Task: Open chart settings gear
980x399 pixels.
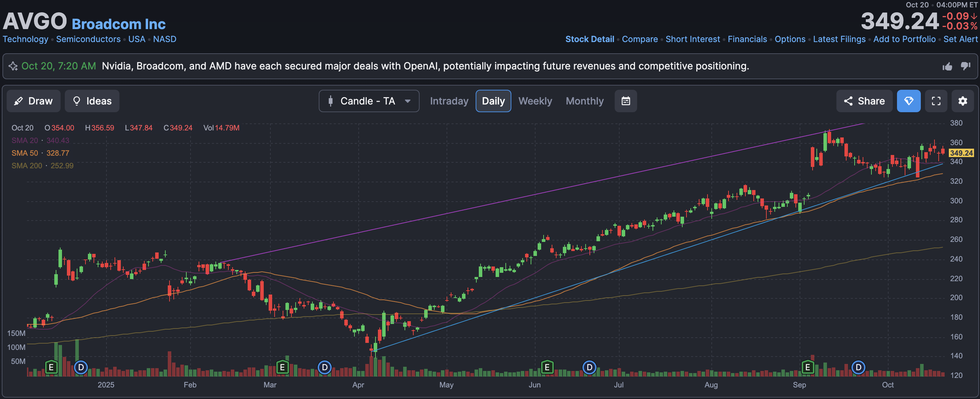Action: point(962,101)
